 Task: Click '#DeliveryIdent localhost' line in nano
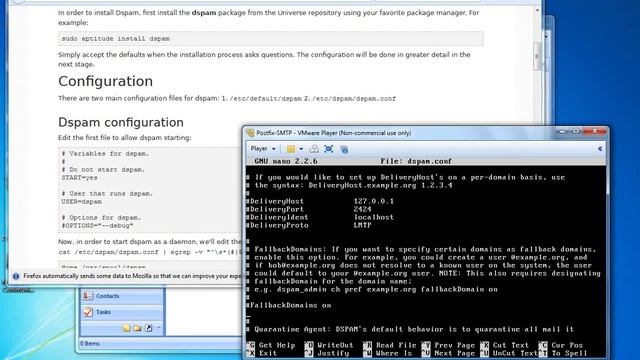(x=320, y=218)
